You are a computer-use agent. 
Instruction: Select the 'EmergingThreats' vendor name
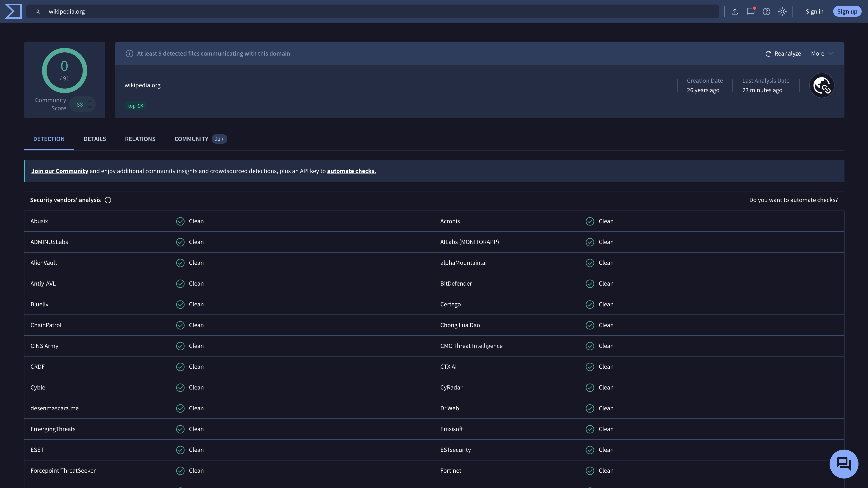click(x=53, y=429)
